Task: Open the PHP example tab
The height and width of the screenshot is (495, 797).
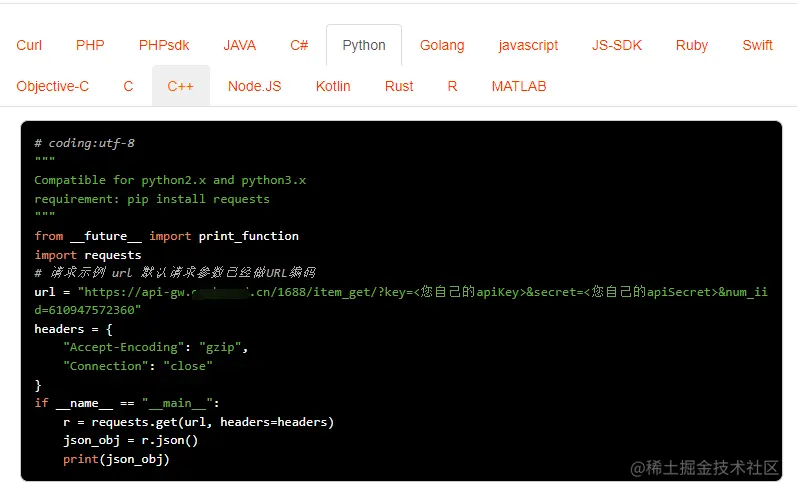Action: (90, 45)
